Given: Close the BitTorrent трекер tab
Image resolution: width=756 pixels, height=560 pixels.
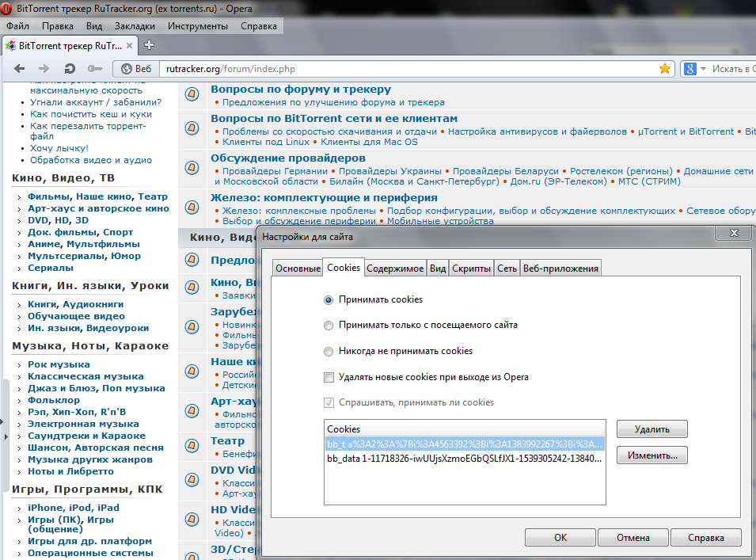Looking at the screenshot, I should point(129,45).
